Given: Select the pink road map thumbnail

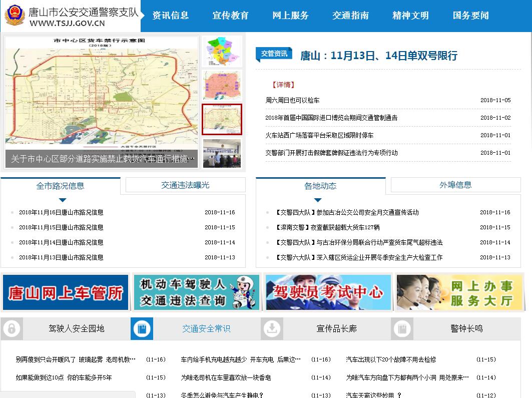Looking at the screenshot, I should click(x=222, y=85).
